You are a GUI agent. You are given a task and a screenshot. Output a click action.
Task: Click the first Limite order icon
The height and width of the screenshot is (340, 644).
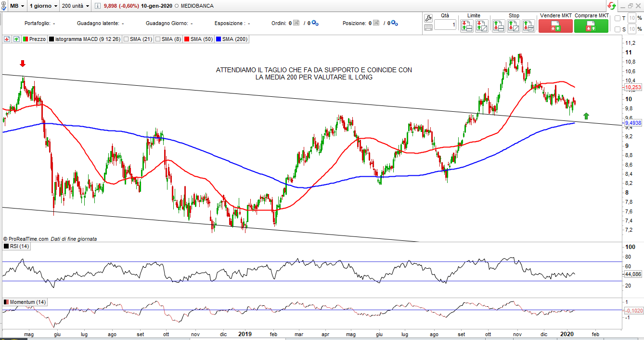466,26
